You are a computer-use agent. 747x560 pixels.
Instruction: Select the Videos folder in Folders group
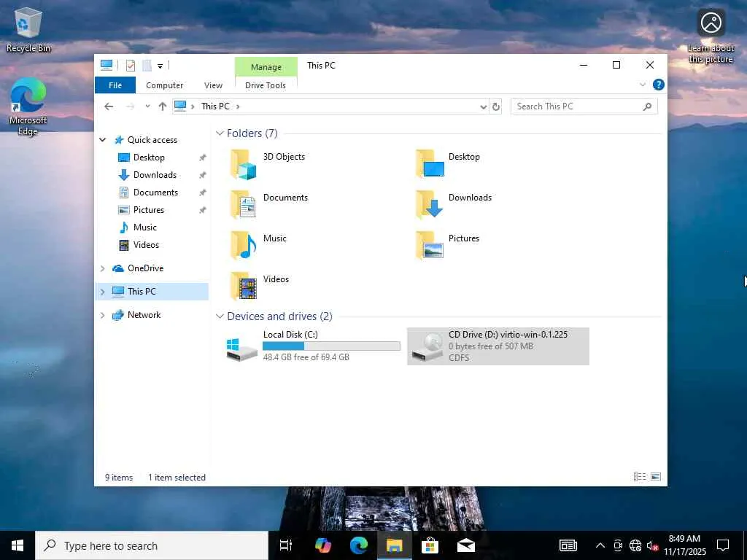[x=260, y=287]
